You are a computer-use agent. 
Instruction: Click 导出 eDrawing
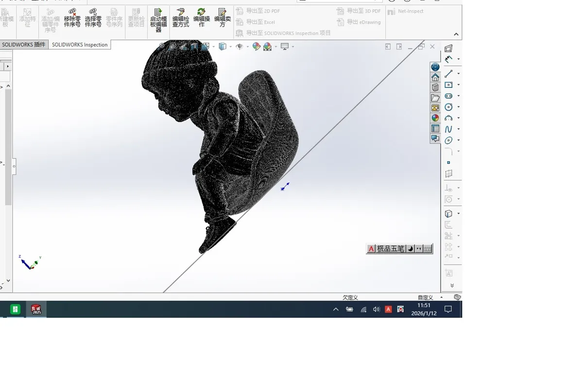tap(359, 22)
